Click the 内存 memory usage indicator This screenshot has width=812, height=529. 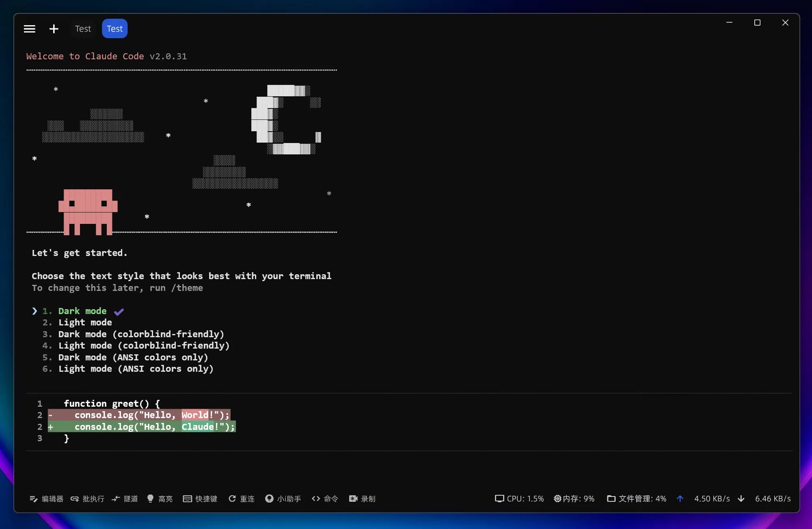574,499
